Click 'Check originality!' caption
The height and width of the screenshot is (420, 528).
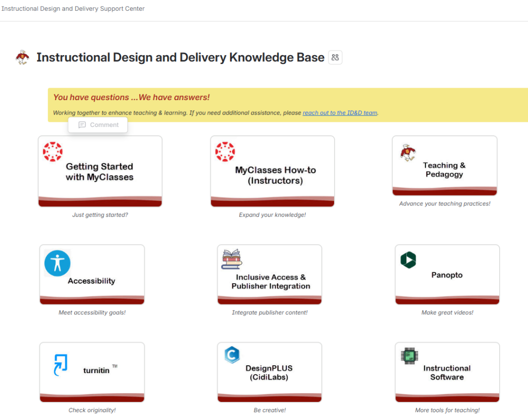tap(92, 410)
